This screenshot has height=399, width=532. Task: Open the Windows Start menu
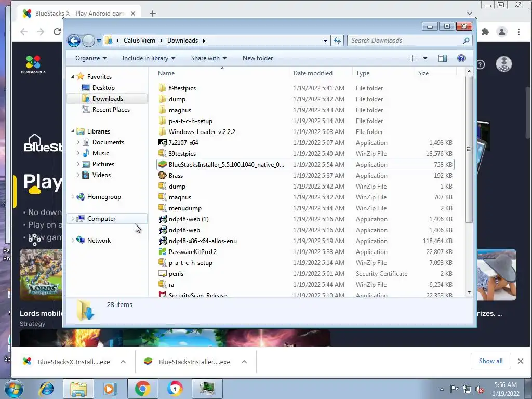coord(14,389)
